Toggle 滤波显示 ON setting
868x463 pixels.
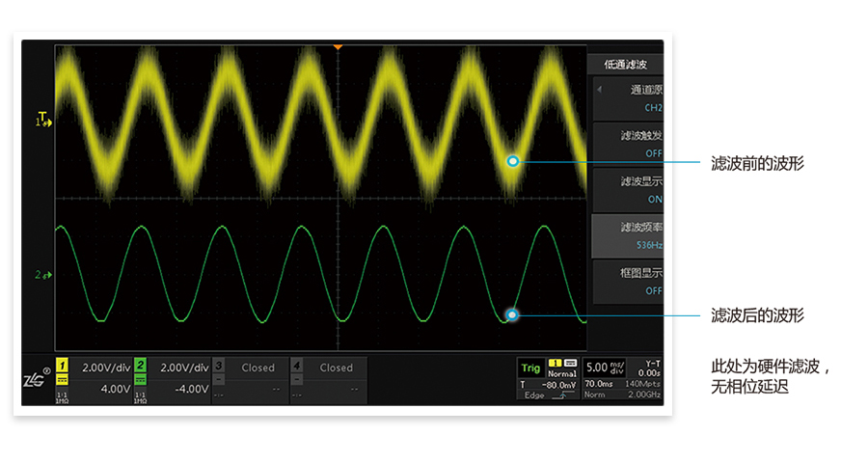pos(628,190)
